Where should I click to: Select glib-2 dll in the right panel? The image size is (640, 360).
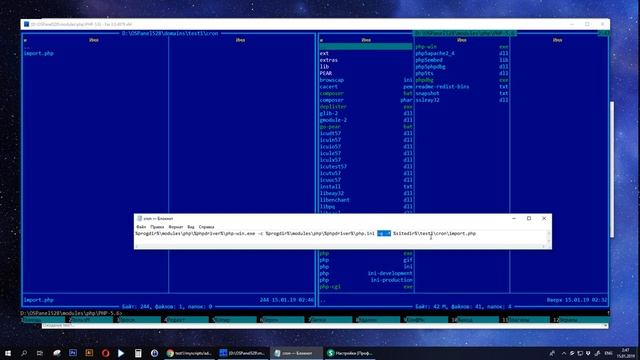point(366,113)
